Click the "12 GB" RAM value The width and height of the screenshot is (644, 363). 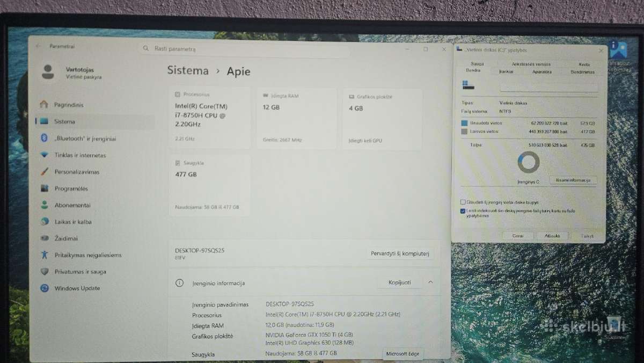point(271,107)
